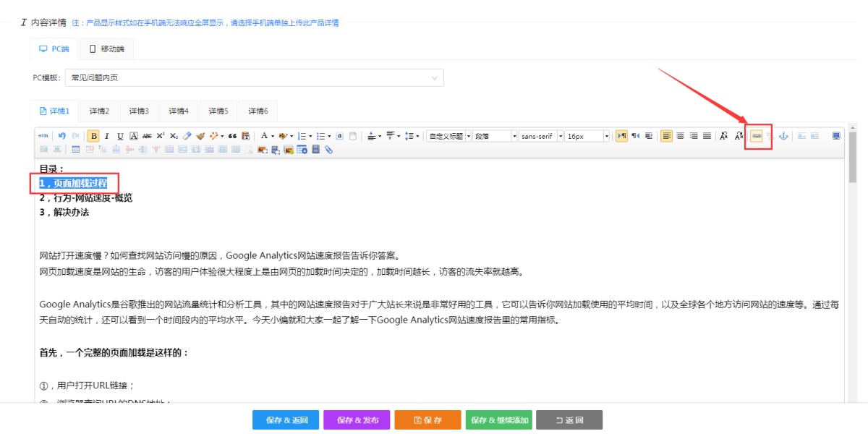Apply text background highlight color
Image resolution: width=868 pixels, height=434 pixels.
[x=283, y=136]
